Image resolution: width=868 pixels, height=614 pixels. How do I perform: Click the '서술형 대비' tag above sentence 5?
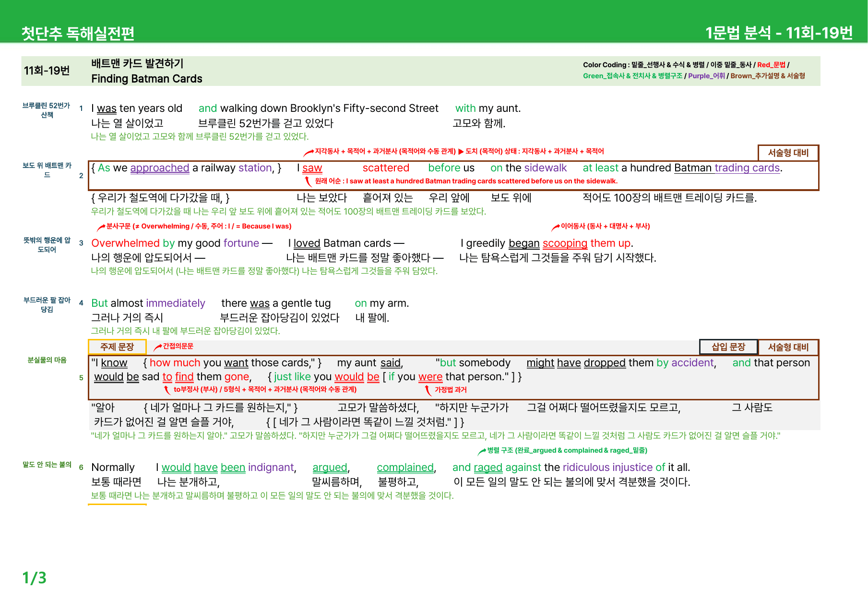pyautogui.click(x=788, y=347)
